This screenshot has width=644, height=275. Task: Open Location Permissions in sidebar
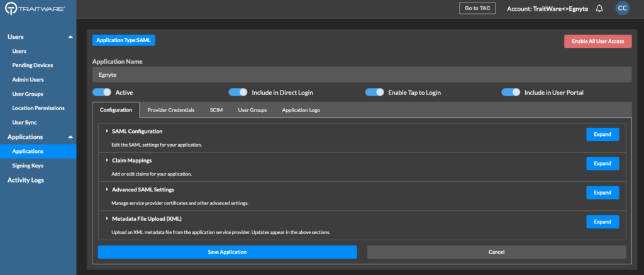(x=38, y=108)
